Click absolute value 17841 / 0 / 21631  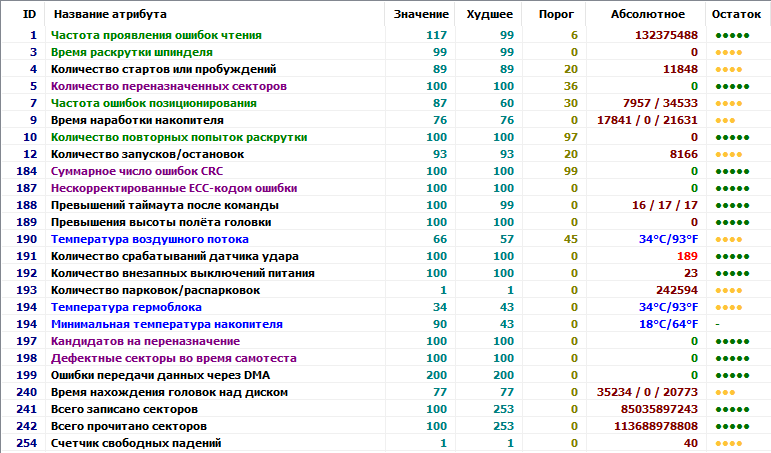click(648, 120)
